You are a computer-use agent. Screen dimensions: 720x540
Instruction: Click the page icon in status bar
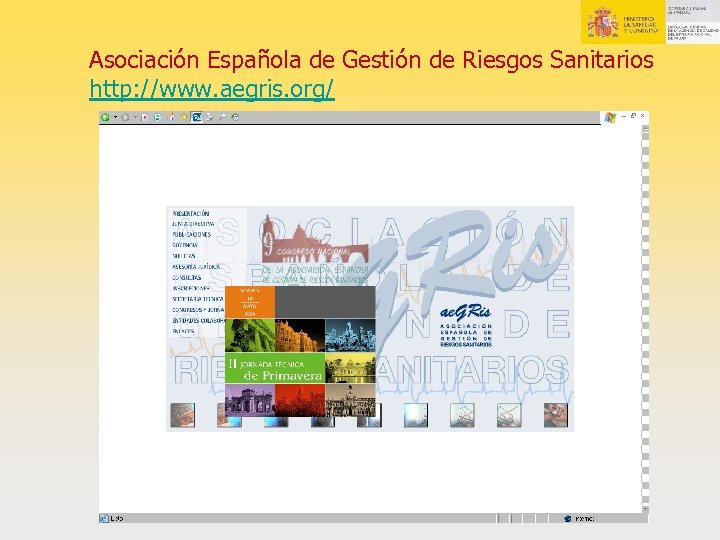pyautogui.click(x=104, y=518)
